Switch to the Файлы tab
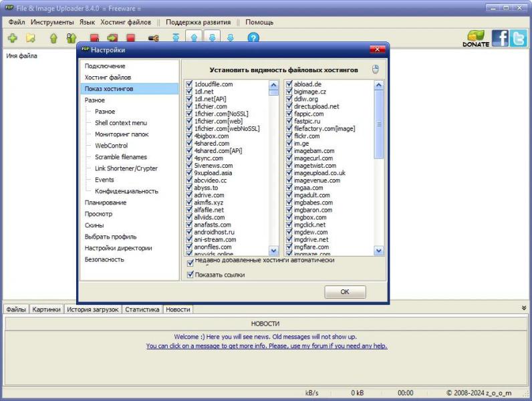Image resolution: width=532 pixels, height=401 pixels. pyautogui.click(x=16, y=309)
